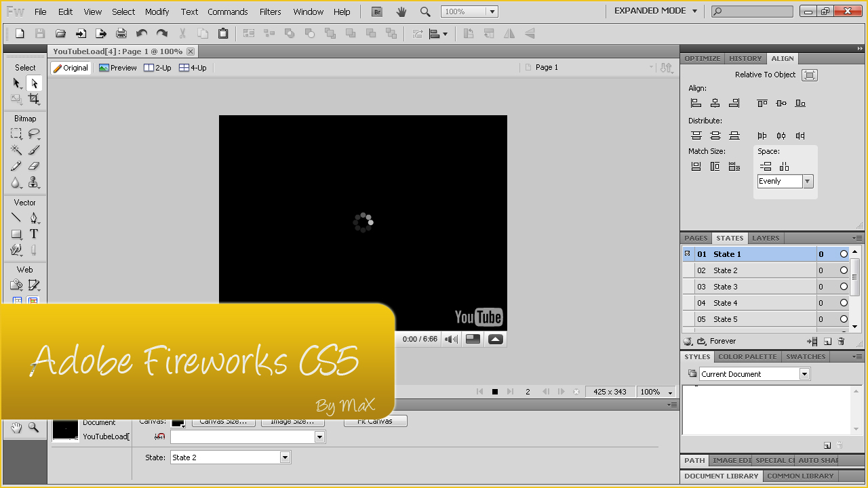
Task: Select the Magic Wand tool
Action: point(17,150)
